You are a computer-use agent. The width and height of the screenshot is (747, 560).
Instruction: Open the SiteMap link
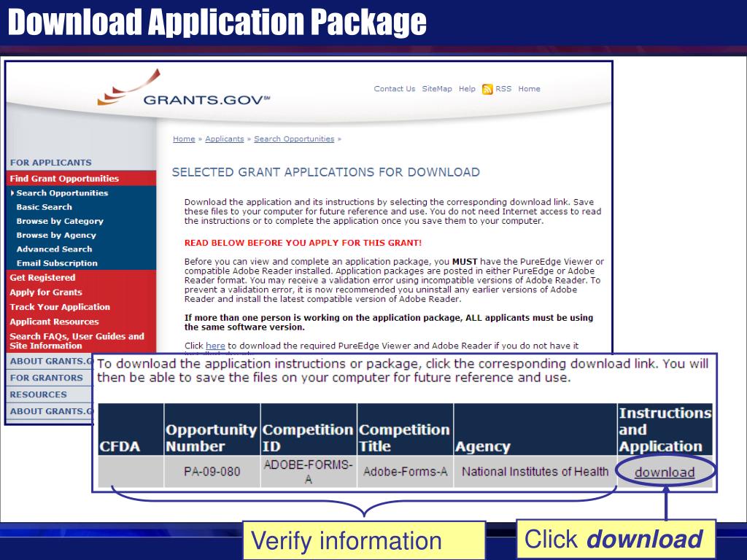tap(437, 88)
